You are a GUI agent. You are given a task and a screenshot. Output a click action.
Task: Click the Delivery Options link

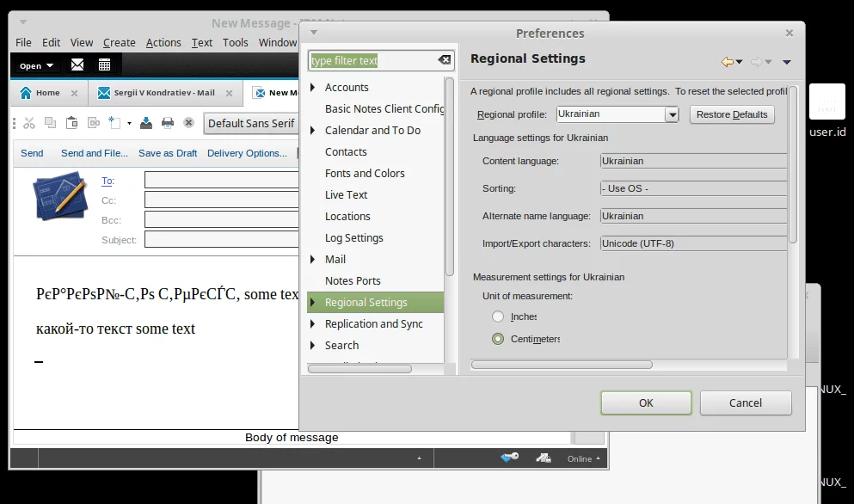[247, 153]
